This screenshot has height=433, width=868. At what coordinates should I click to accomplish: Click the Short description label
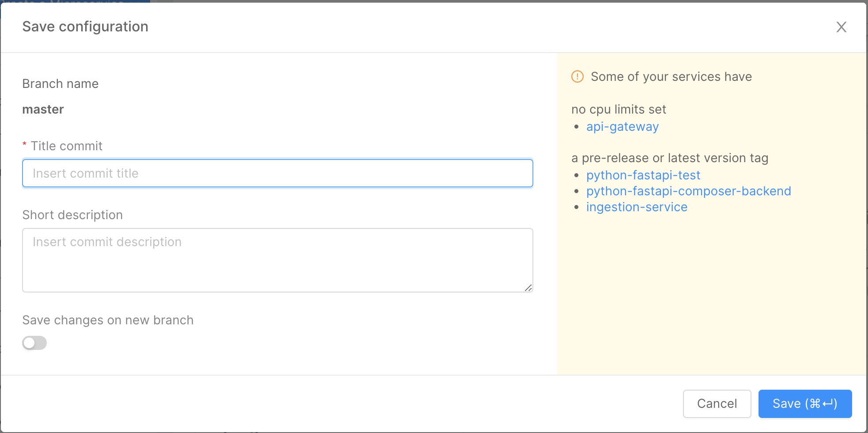click(x=72, y=215)
